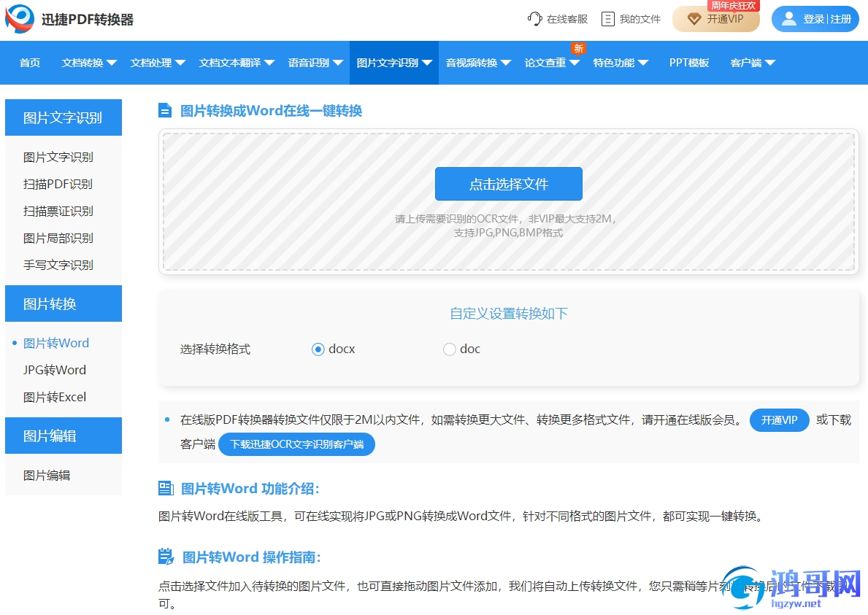Click the 自定义设置转换如下 heading
Image resolution: width=868 pixels, height=615 pixels.
509,314
